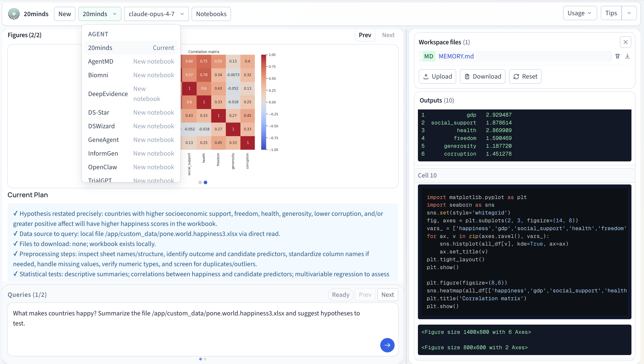Click Next in the Figures panel
The image size is (644, 364).
click(388, 35)
